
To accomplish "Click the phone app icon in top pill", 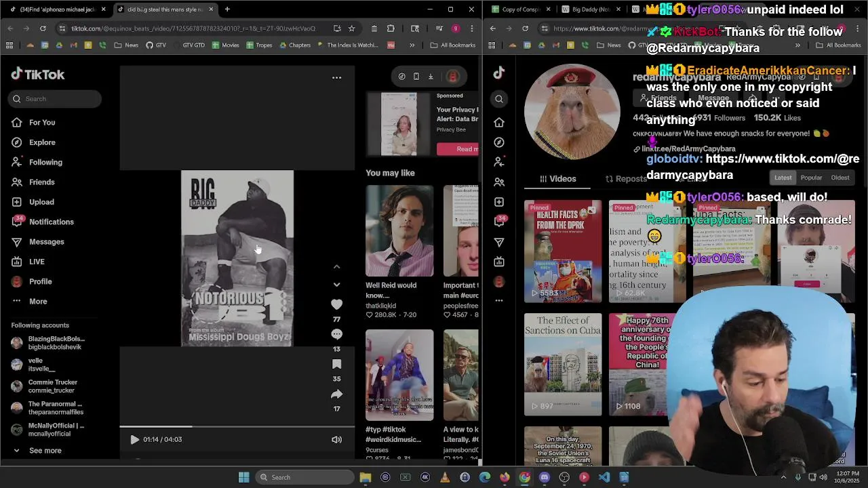I will pyautogui.click(x=416, y=77).
